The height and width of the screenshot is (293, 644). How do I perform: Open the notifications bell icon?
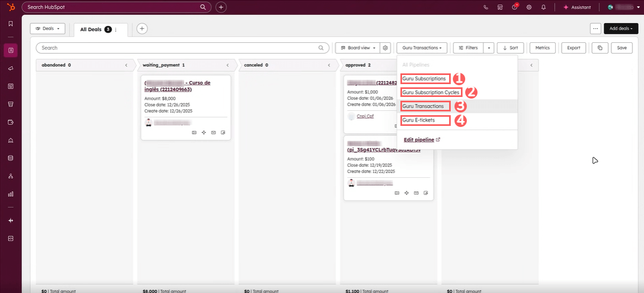[543, 7]
